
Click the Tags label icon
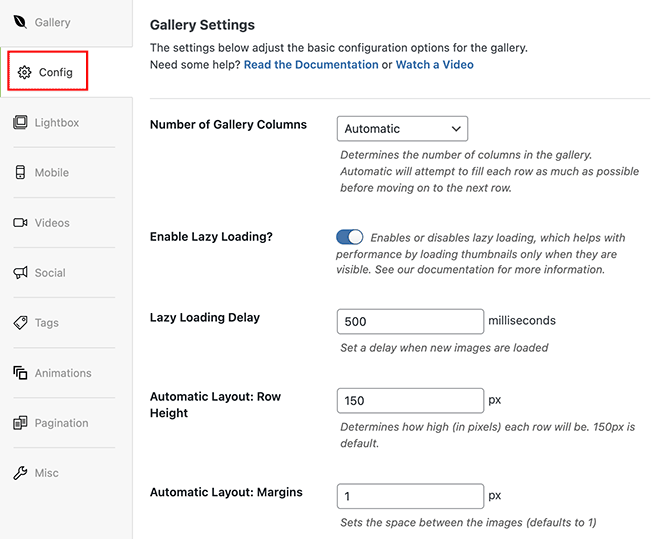tap(20, 323)
